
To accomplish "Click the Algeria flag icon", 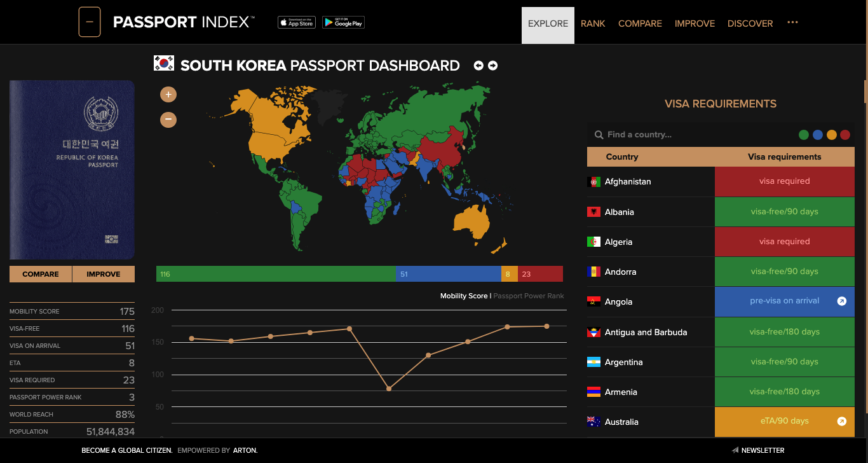I will click(x=593, y=242).
